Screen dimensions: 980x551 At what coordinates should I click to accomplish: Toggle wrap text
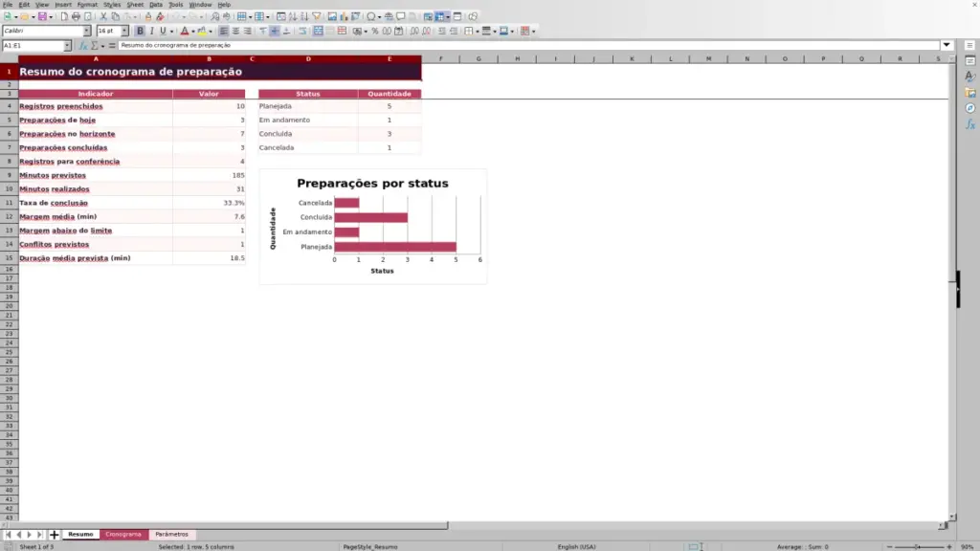(x=302, y=31)
